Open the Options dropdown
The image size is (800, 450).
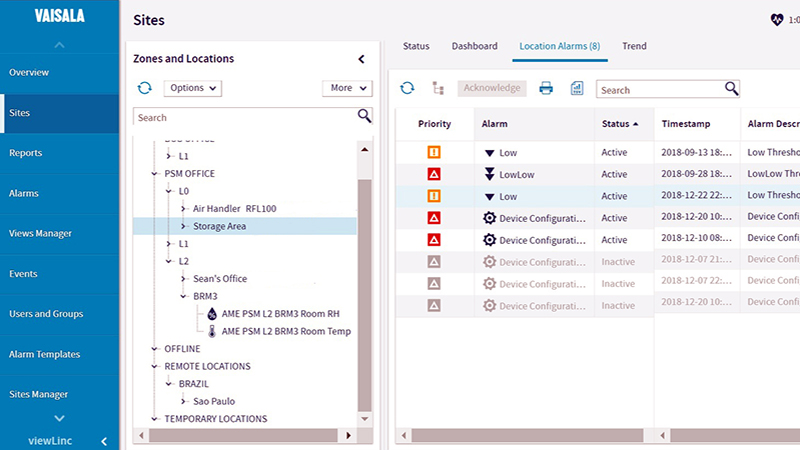pyautogui.click(x=192, y=88)
